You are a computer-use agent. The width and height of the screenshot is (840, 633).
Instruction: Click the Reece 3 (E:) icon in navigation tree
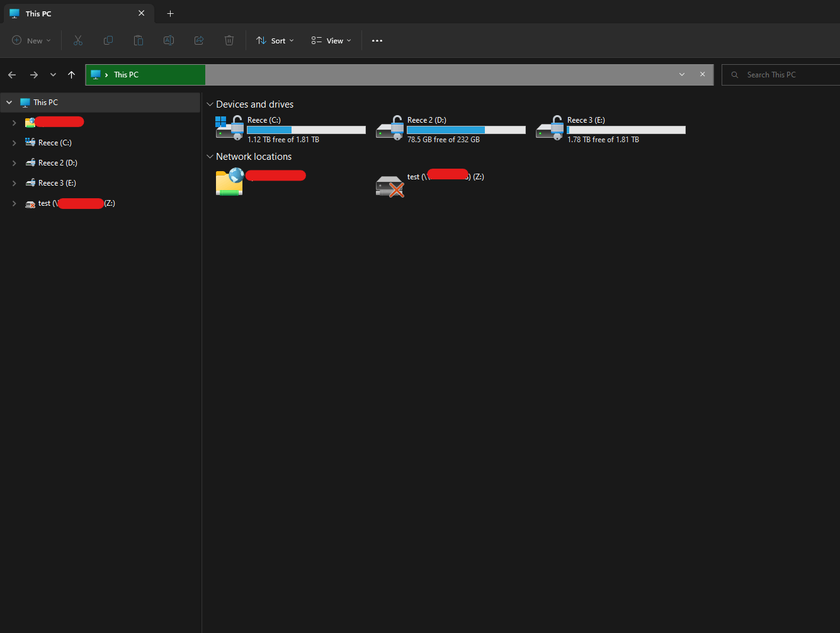[x=30, y=183]
